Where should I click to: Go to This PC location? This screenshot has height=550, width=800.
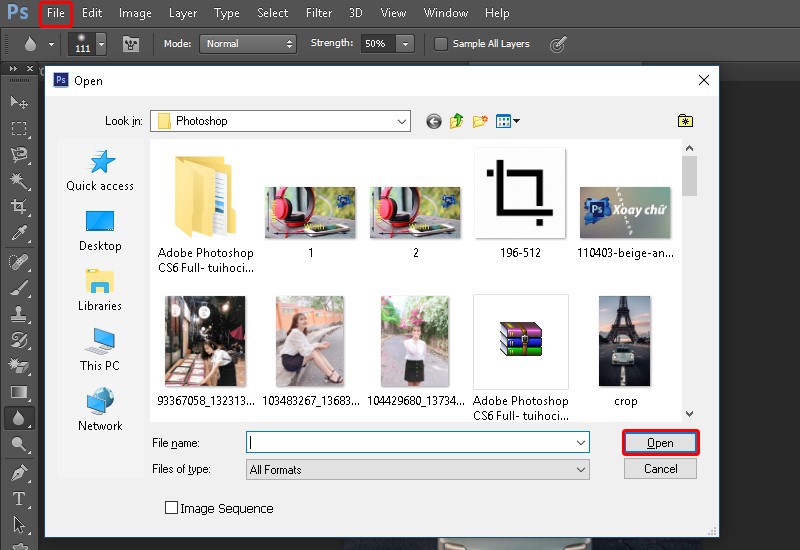point(100,351)
